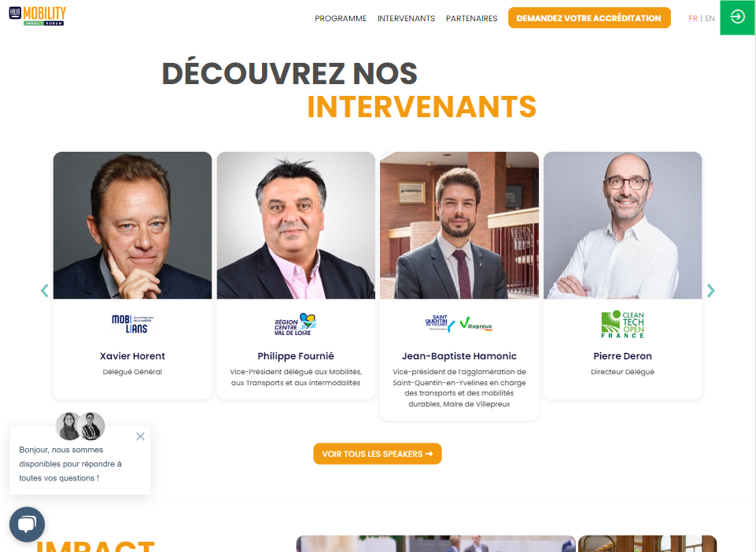Screen dimensions: 756x552
Task: Click the chat agents' avatar photos
Action: tap(80, 426)
